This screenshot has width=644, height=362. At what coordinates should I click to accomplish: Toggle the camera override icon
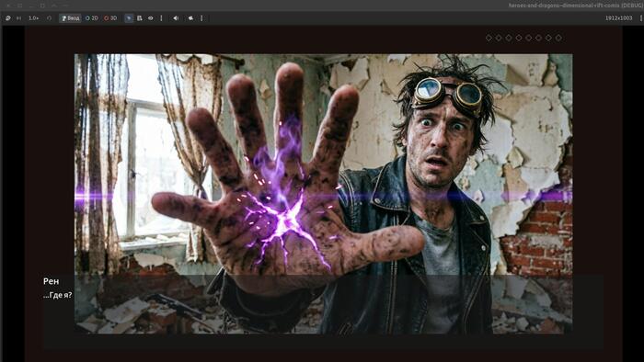pos(191,18)
